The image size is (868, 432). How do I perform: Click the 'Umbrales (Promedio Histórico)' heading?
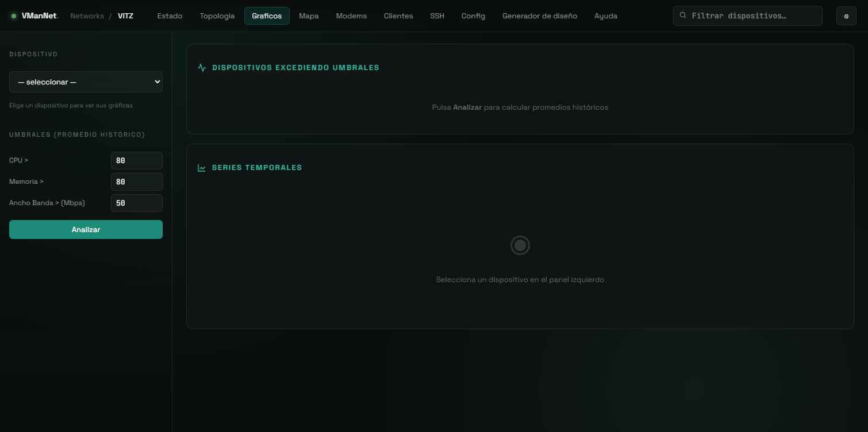tap(77, 134)
